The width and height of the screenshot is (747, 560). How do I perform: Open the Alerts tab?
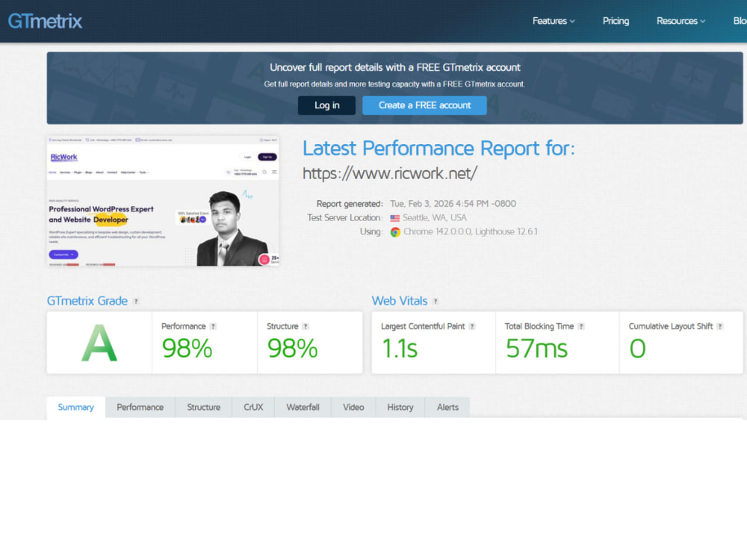tap(447, 407)
